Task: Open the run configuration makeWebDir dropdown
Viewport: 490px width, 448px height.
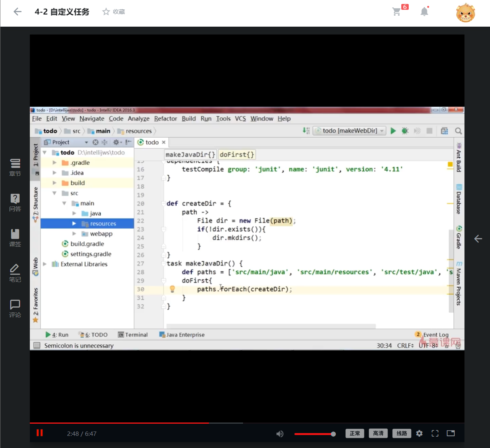Action: 350,131
